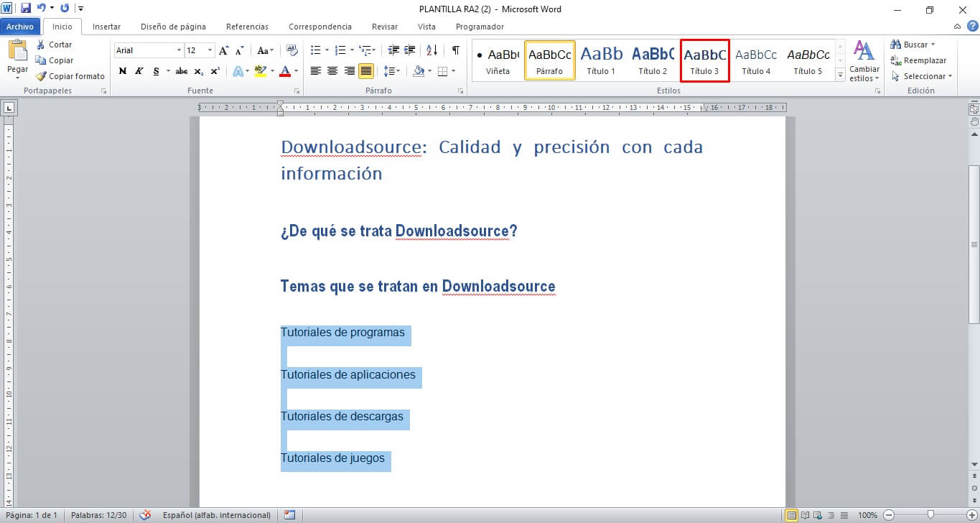Screen dimensions: 980x523
Task: Toggle justified paragraph alignment
Action: click(x=366, y=71)
